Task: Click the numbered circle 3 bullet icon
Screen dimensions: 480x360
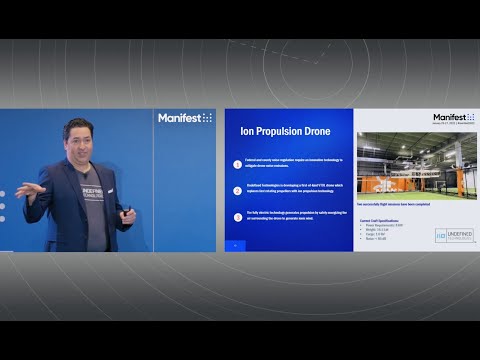Action: (x=238, y=218)
